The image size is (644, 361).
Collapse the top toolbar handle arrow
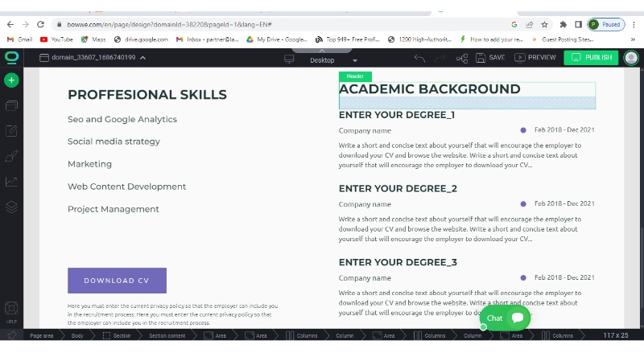click(x=322, y=51)
